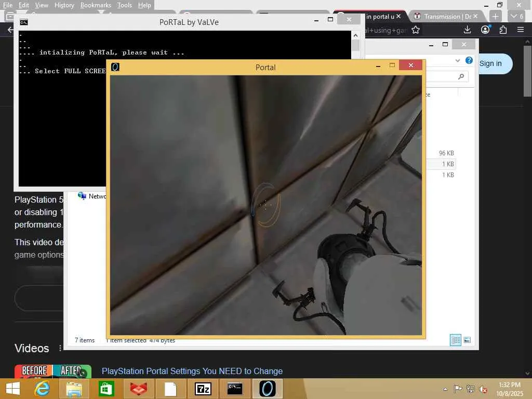The height and width of the screenshot is (399, 532).
Task: Maximize the PoRTaL by VaLVe console window
Action: (330, 20)
